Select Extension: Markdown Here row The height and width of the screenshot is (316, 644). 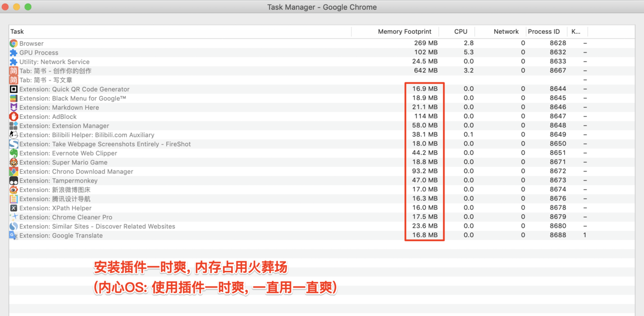322,108
